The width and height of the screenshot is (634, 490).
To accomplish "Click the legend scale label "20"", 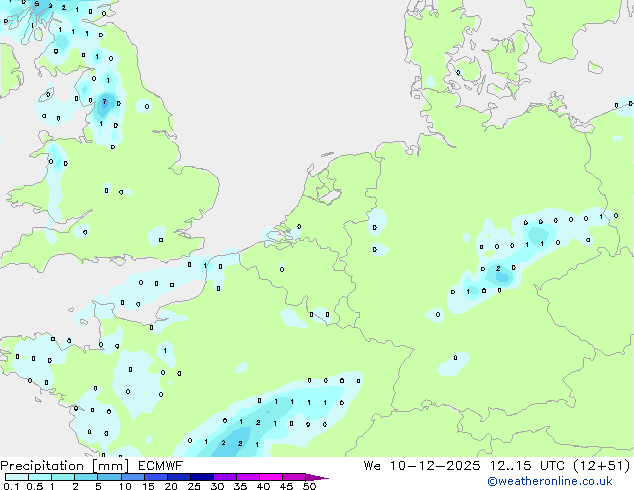I will 171,486.
